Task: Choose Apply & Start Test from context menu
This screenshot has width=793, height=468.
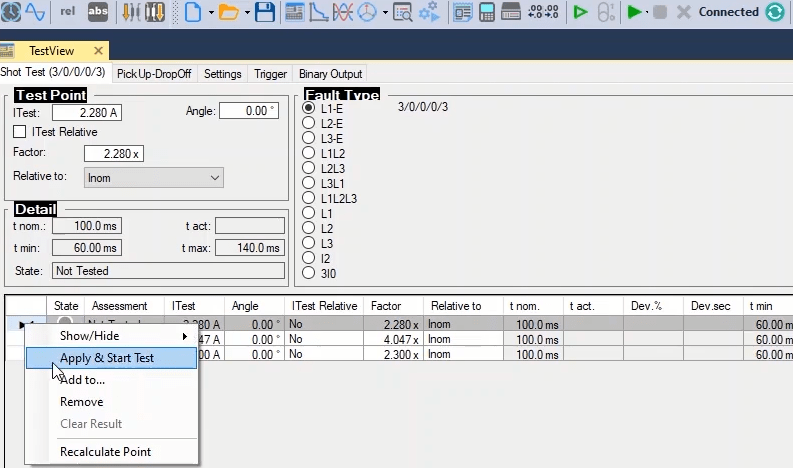Action: click(x=107, y=358)
